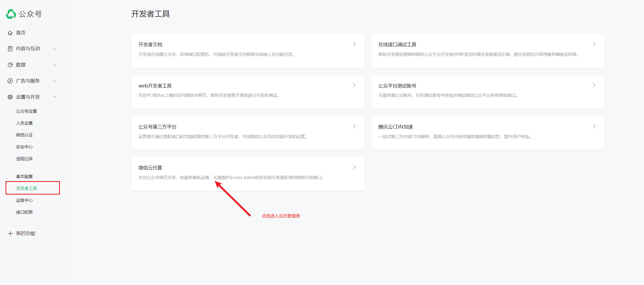
Task: Open the web开发者工具 card
Action: [248, 92]
